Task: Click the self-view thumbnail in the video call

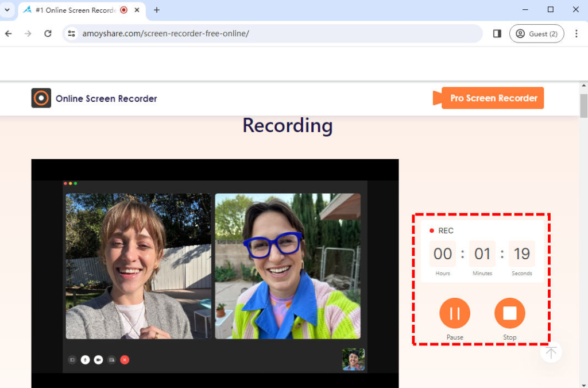Action: coord(353,359)
